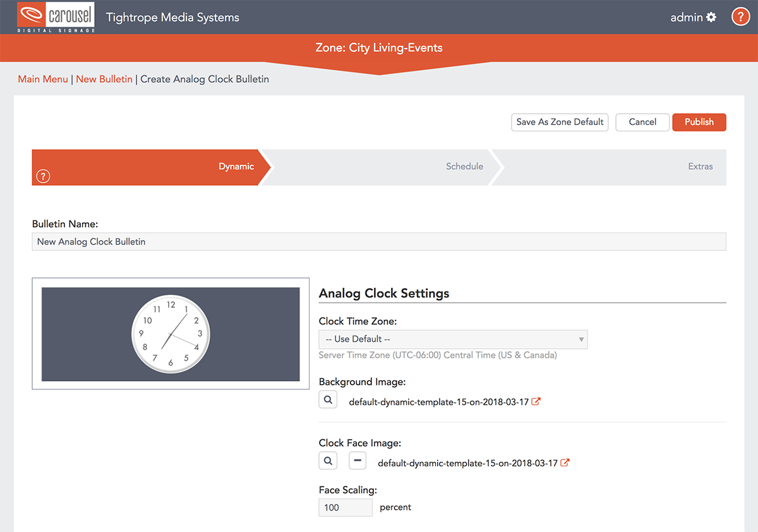Screen dimensions: 758x532
Task: Open New Bulletin from the breadcrumb
Action: tap(104, 79)
